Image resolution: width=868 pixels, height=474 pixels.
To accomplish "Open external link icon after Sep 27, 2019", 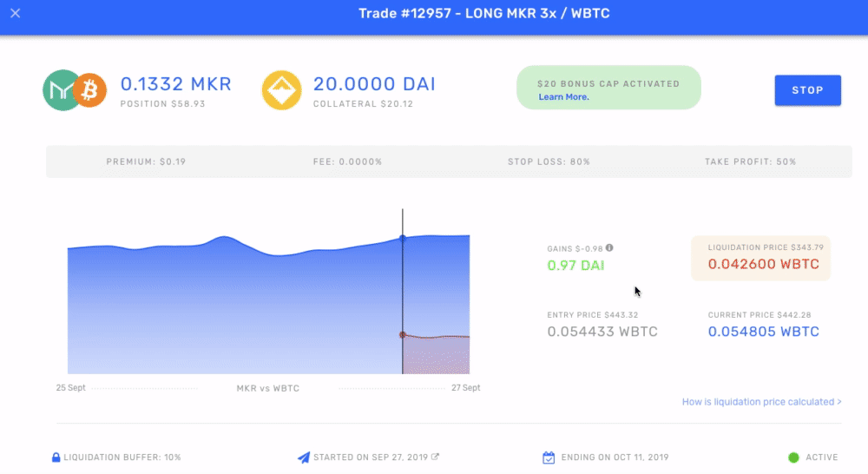I will (x=436, y=457).
